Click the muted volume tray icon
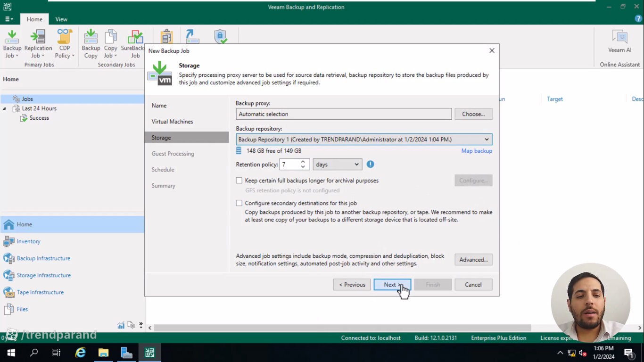This screenshot has height=362, width=644. tap(583, 353)
